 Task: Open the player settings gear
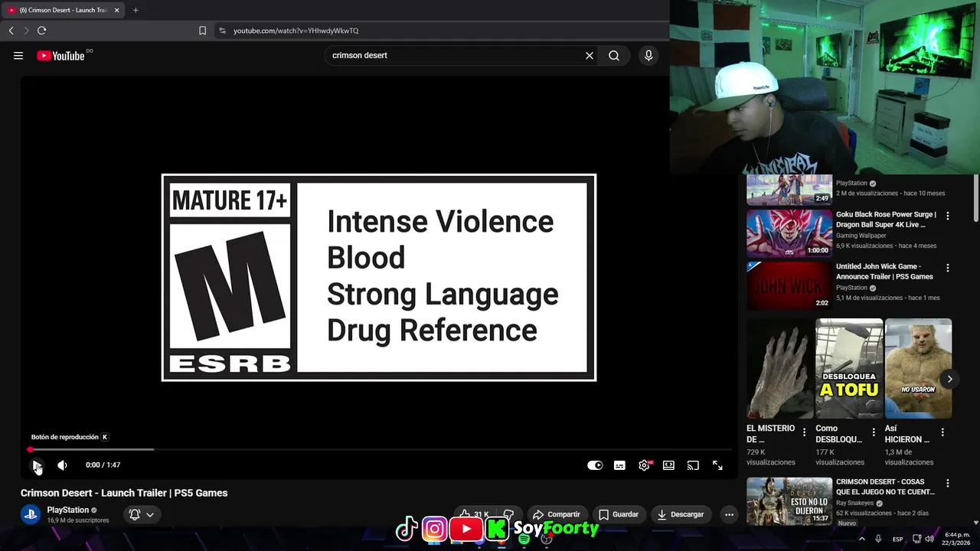(645, 465)
